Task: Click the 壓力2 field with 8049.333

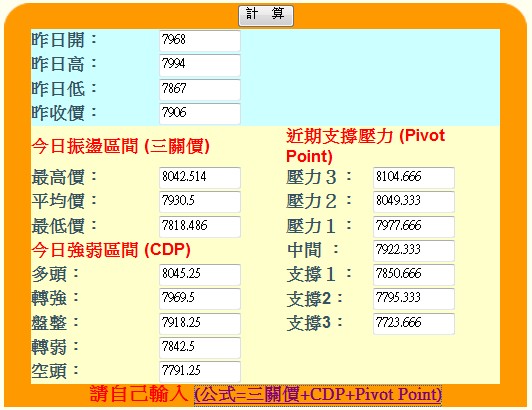Action: click(x=414, y=202)
